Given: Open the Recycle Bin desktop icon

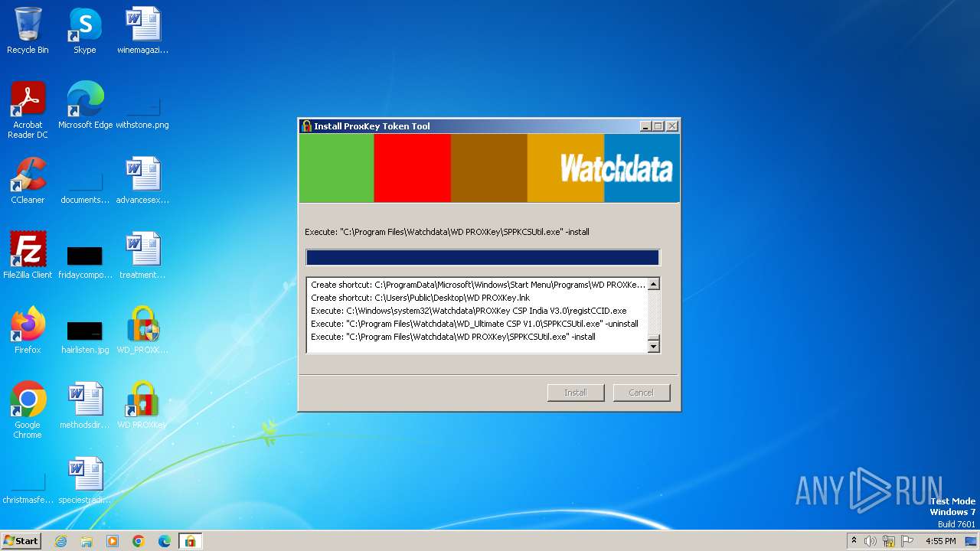Looking at the screenshot, I should point(28,31).
